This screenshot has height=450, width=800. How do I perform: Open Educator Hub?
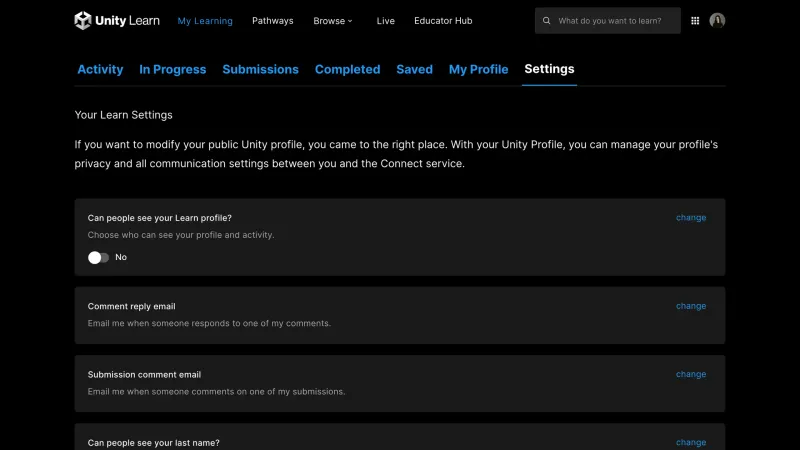(x=443, y=21)
